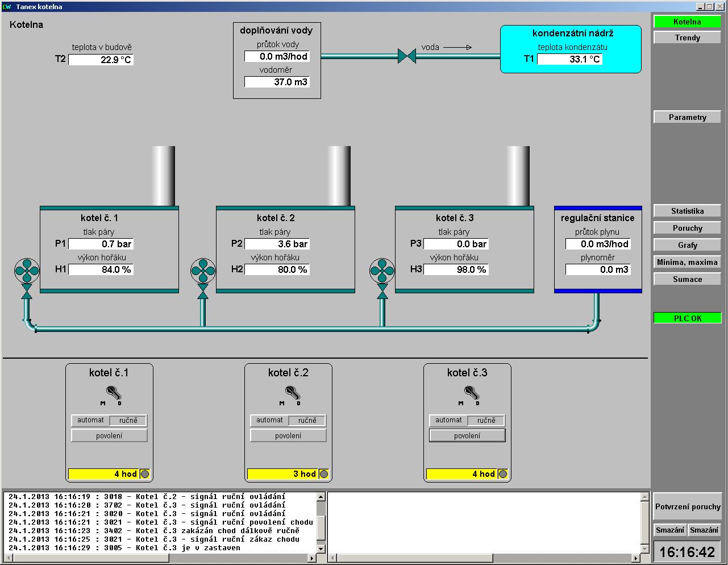Turn the kotel č.2 M/D key switch
This screenshot has width=728, height=565.
(x=291, y=393)
